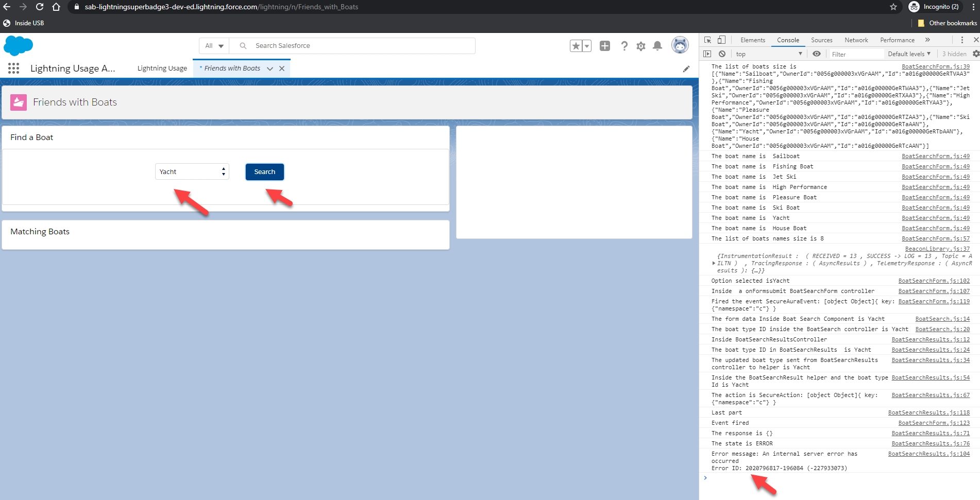Switch to the Network tab

[856, 40]
